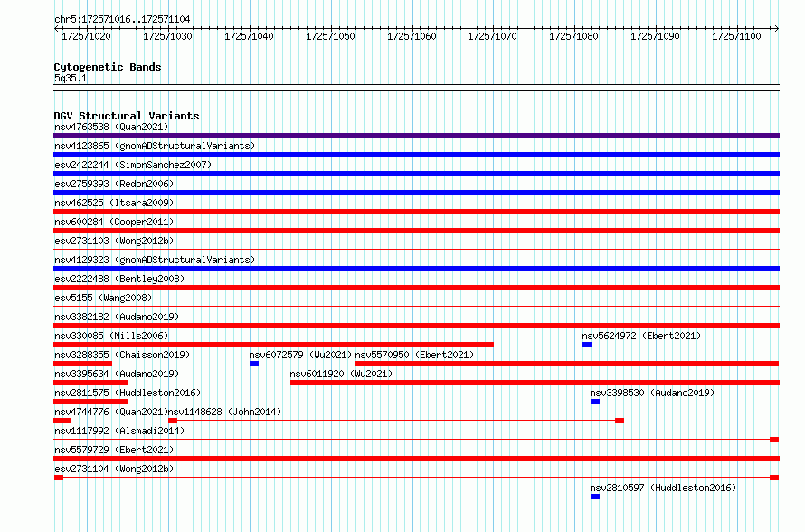Open esv2422244 (SimonSanchez2007) variant

pyautogui.click(x=133, y=165)
